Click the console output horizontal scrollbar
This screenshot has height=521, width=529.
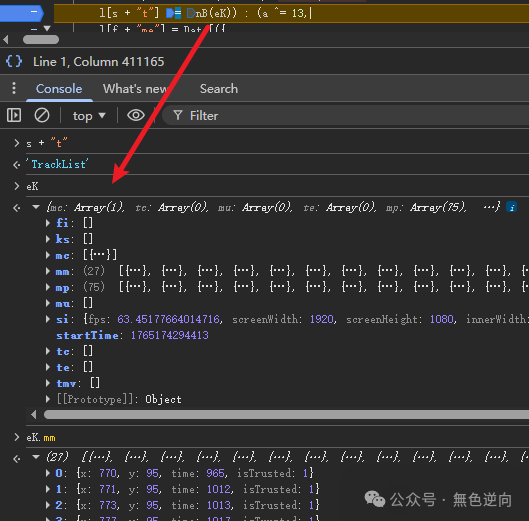pos(286,414)
